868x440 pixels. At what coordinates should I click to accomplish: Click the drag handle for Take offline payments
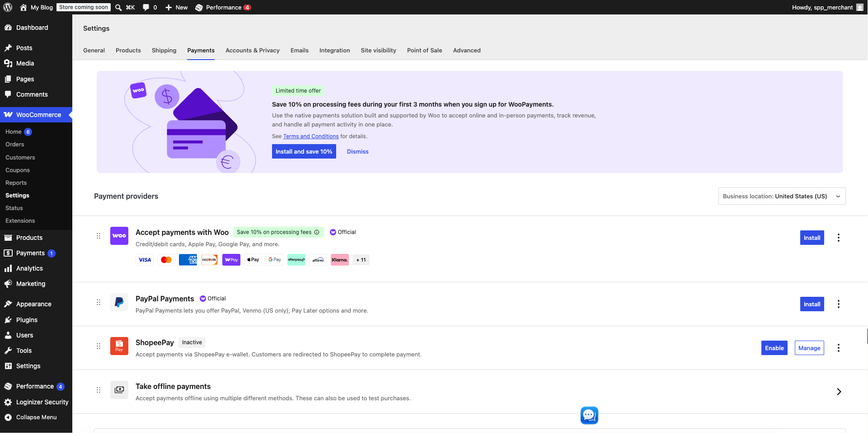click(99, 390)
